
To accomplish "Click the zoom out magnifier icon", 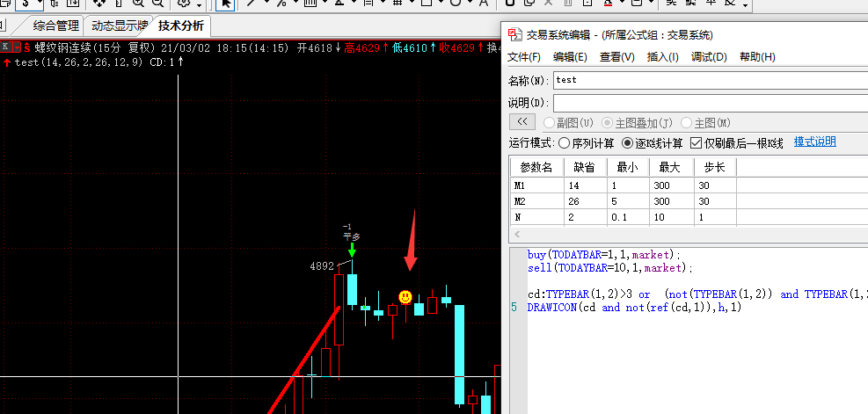I will pos(157,3).
